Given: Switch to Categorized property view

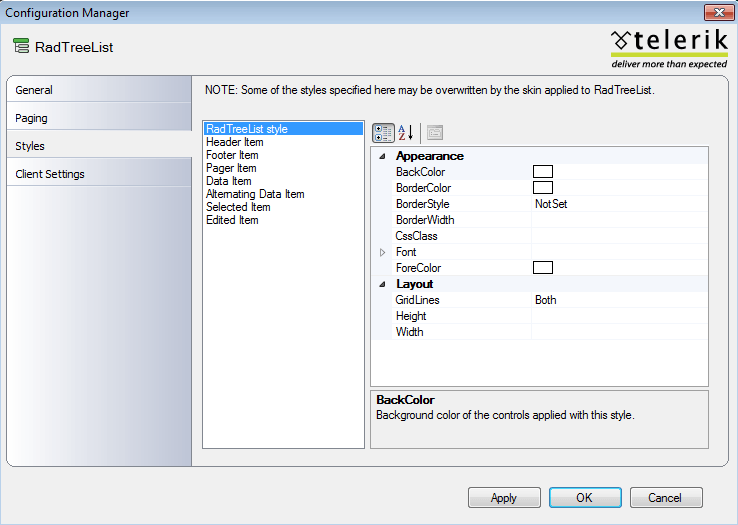Looking at the screenshot, I should click(x=383, y=133).
